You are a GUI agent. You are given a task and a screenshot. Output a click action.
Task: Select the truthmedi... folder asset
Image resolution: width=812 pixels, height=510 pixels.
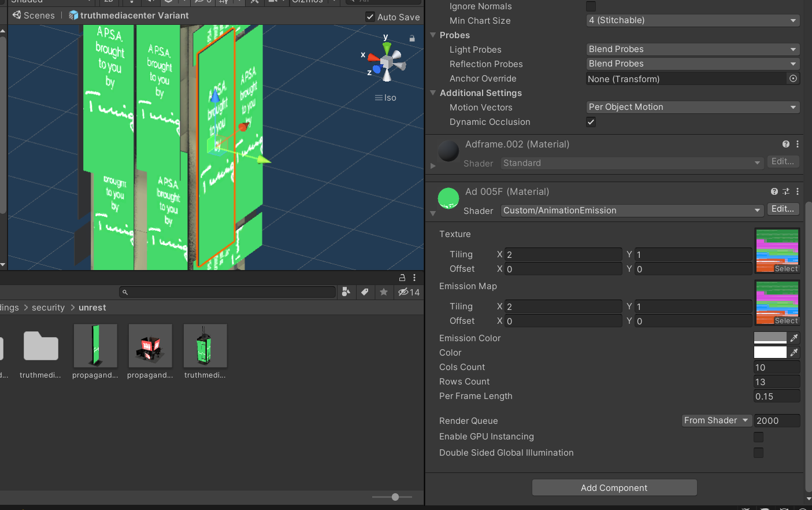(x=40, y=352)
